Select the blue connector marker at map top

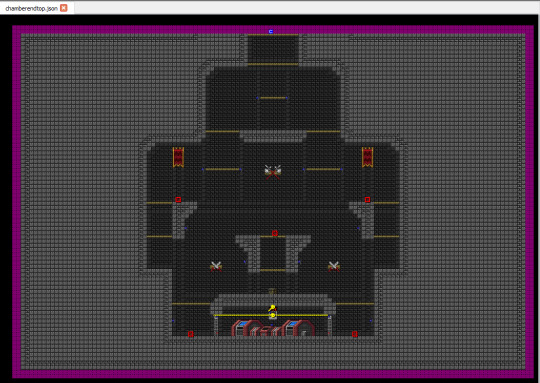pyautogui.click(x=271, y=31)
